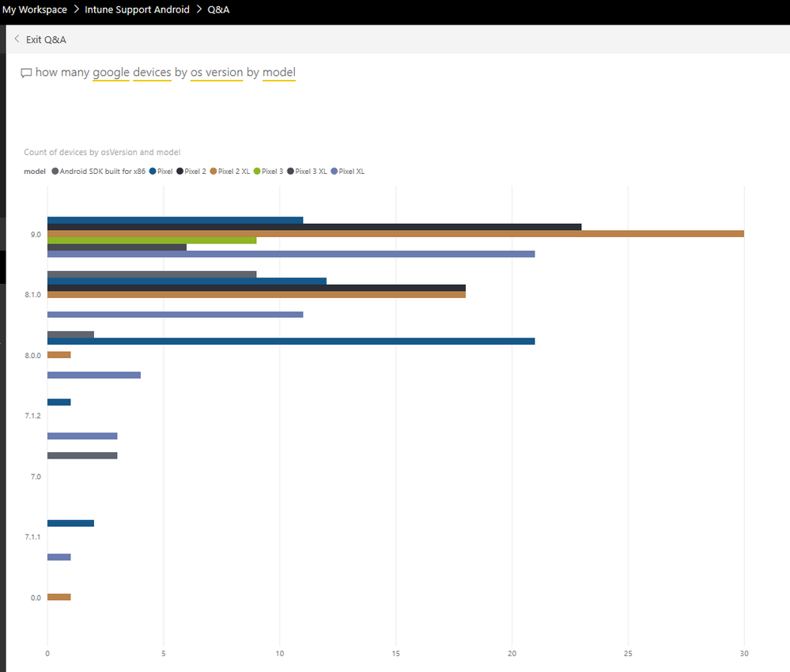Select the Pixel XL bar for 8.1.0

click(176, 315)
